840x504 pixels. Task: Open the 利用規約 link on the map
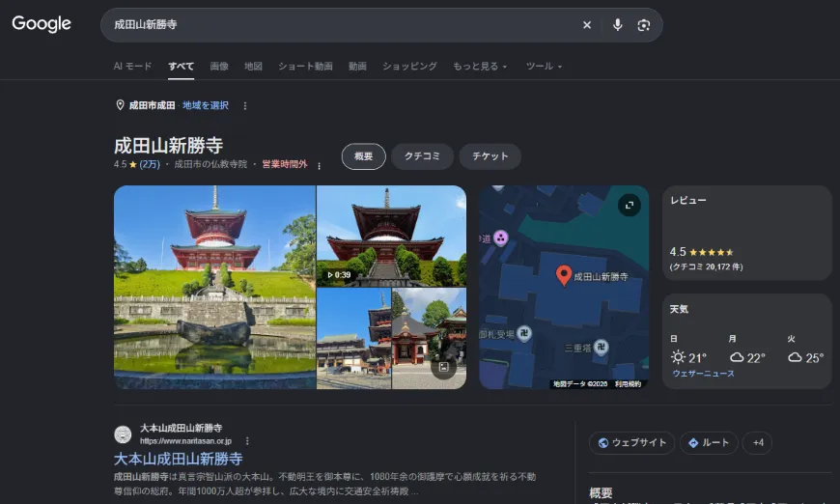point(628,384)
